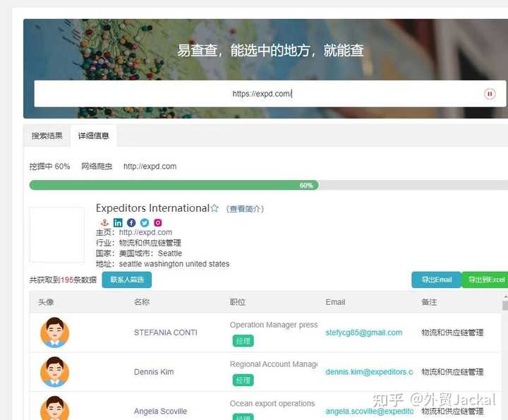Select the name Angela Scoville

(160, 412)
